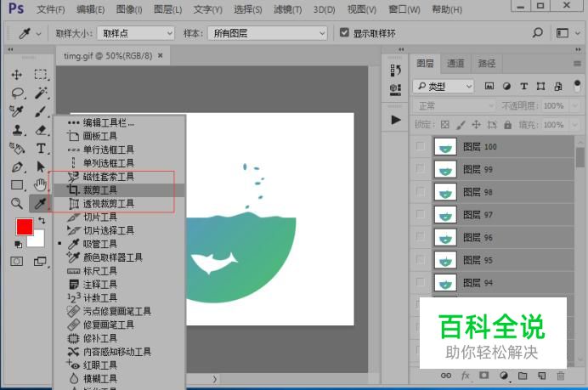Open the 滤镜(T) menu
The height and width of the screenshot is (390, 588).
click(x=287, y=9)
